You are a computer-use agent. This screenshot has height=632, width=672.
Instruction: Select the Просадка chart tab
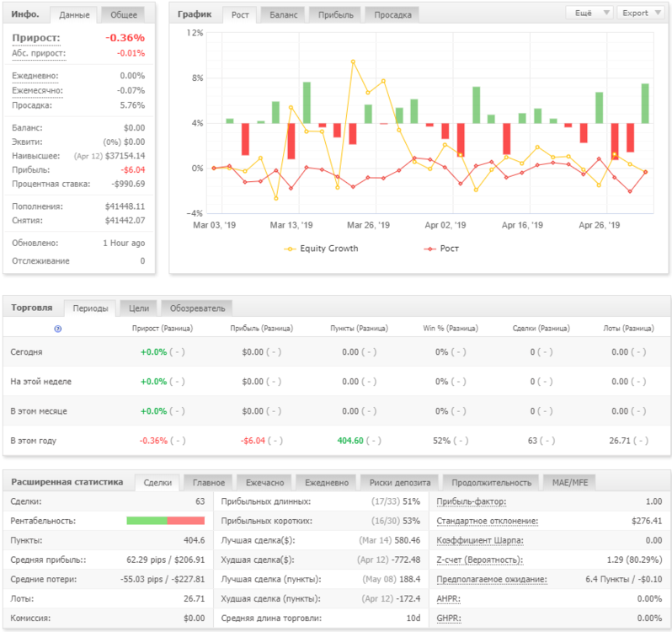(392, 15)
